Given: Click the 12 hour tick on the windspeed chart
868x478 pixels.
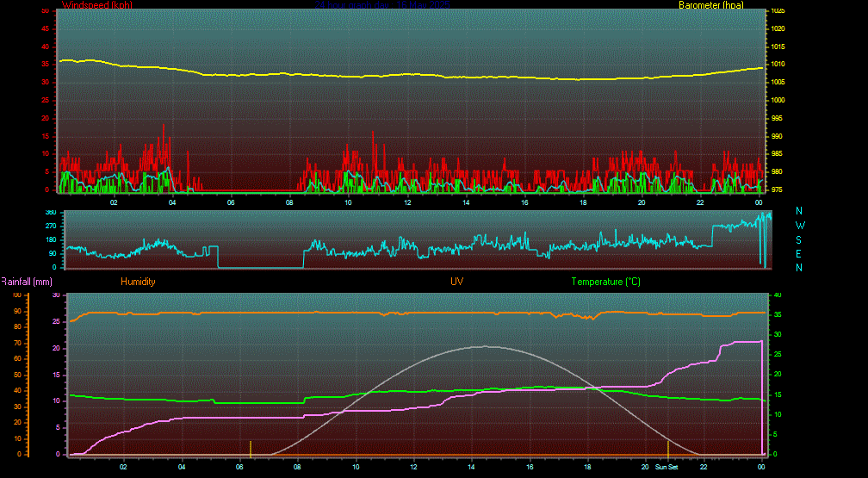Looking at the screenshot, I should [407, 202].
